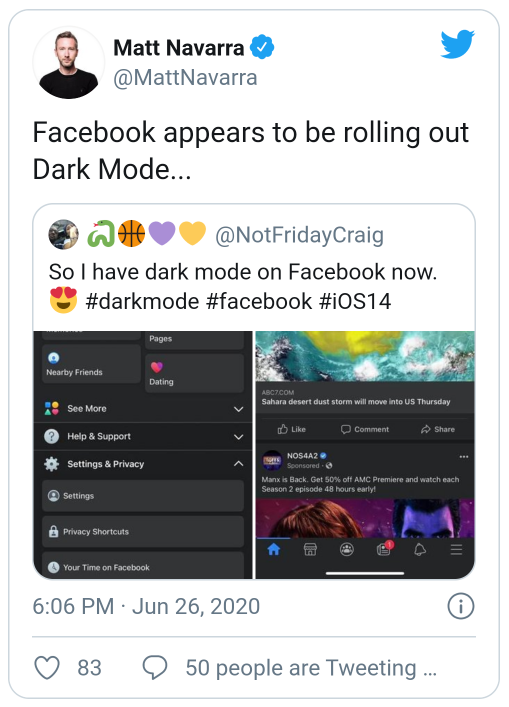Click the @NotFridayCraig handle
Viewport: 509px width, 707px height.
(299, 235)
